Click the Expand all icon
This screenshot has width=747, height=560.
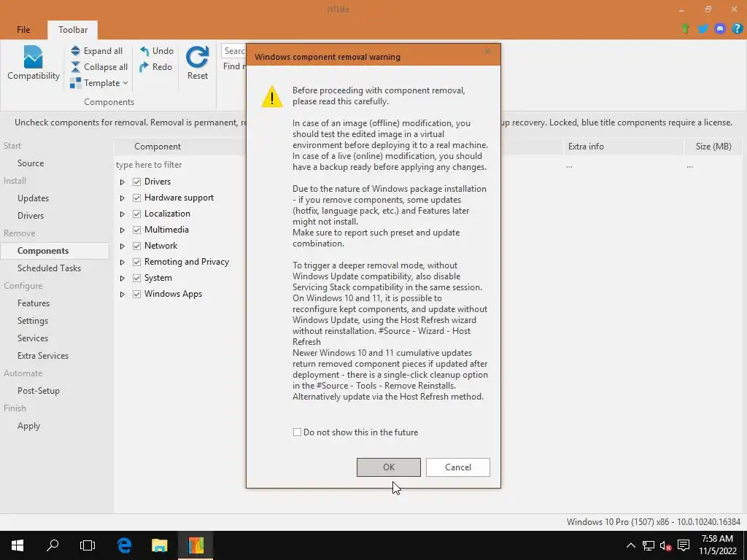[x=75, y=50]
